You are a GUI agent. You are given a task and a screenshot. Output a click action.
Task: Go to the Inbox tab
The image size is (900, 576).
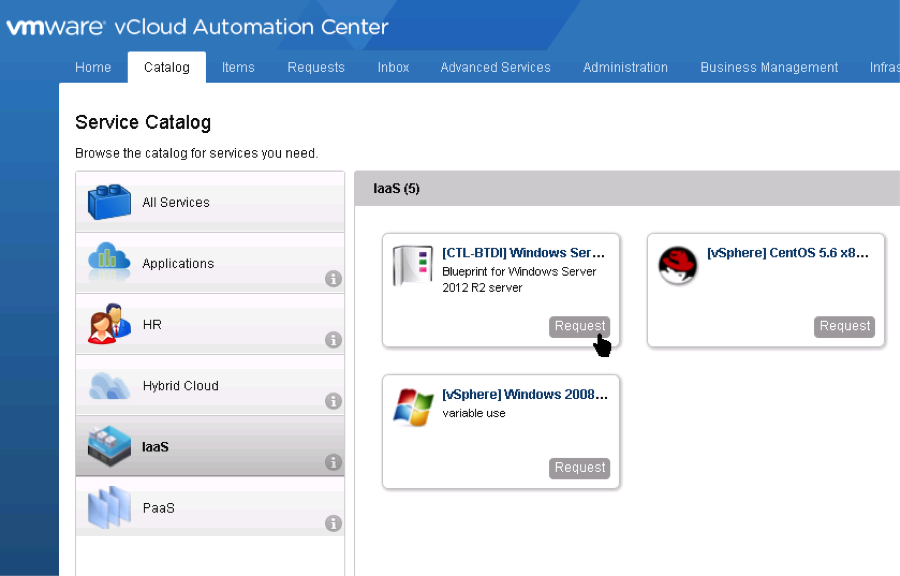(393, 67)
